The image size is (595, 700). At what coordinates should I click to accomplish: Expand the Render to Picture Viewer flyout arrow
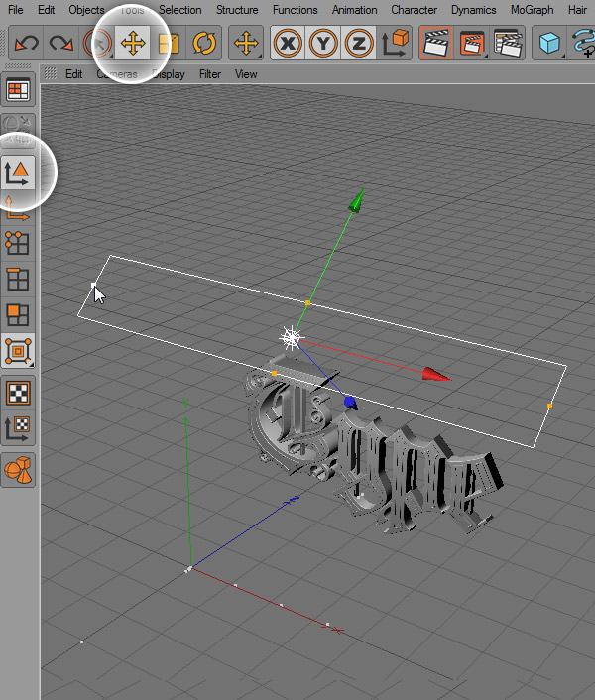tap(486, 57)
